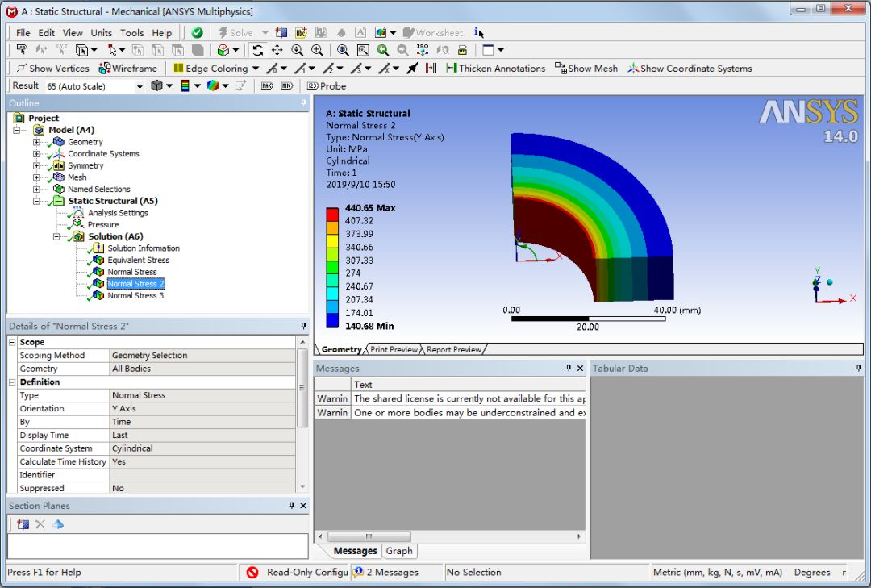The image size is (871, 588).
Task: Toggle Wireframe display mode
Action: click(127, 69)
